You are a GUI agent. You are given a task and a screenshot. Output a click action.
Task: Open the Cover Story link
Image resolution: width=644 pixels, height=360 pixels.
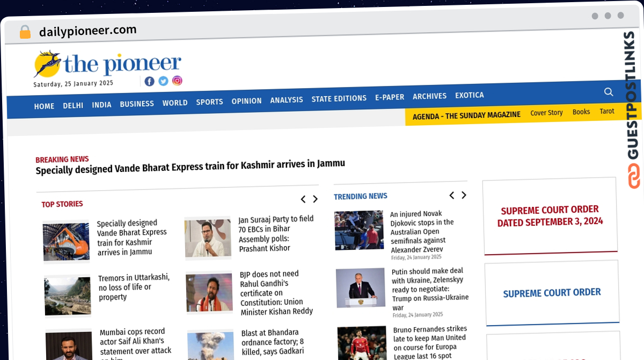(x=546, y=113)
